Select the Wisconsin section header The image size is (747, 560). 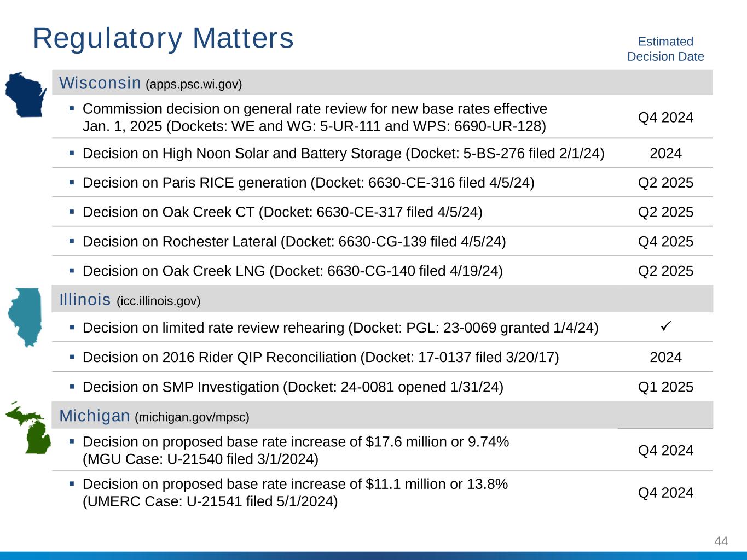[x=100, y=83]
